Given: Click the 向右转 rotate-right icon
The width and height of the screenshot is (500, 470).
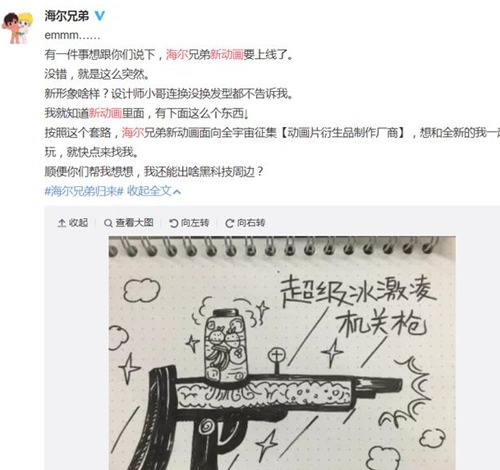Looking at the screenshot, I should point(229,223).
